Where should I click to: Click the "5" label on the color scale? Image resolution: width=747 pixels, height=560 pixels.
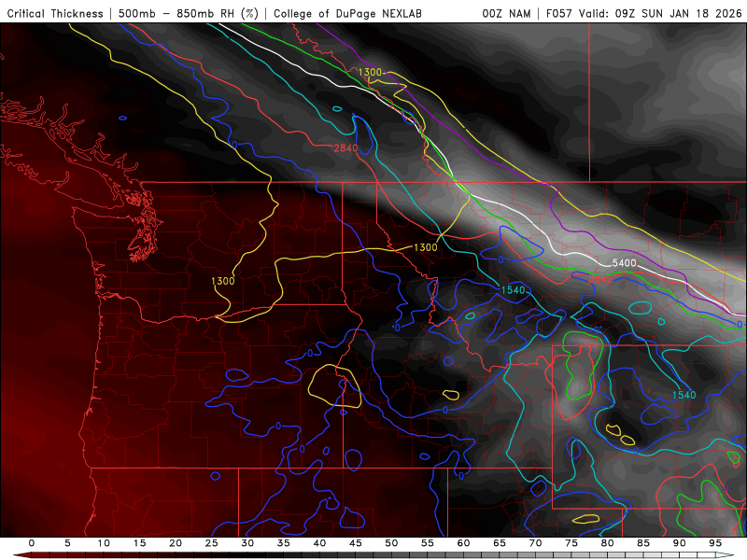click(x=67, y=543)
